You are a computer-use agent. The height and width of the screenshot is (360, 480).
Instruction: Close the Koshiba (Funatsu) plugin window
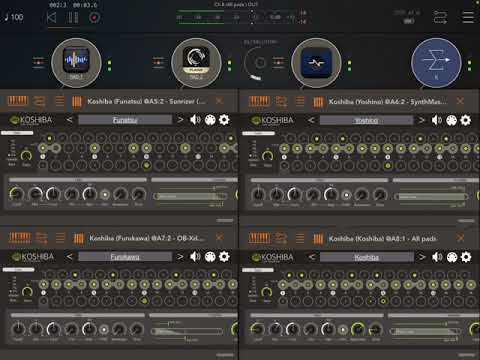click(x=219, y=101)
